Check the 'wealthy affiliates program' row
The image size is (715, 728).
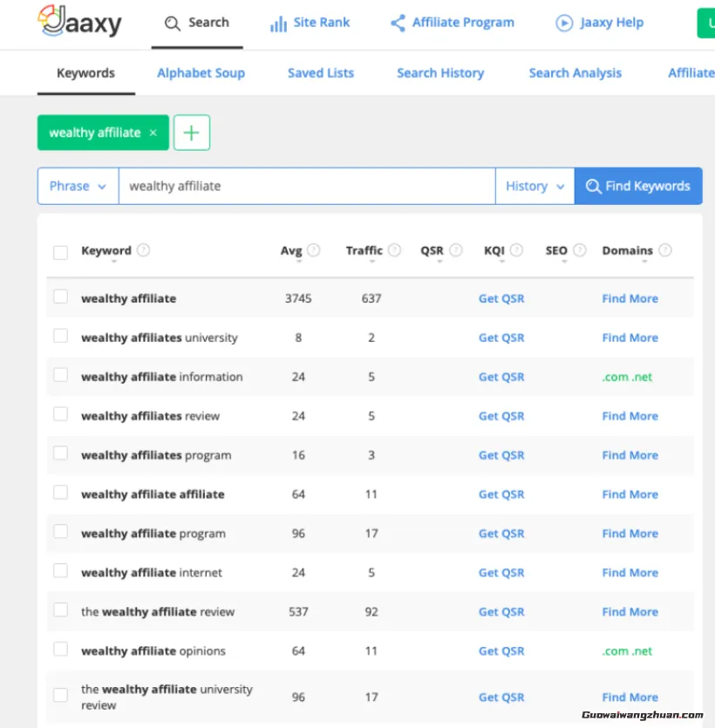[60, 453]
